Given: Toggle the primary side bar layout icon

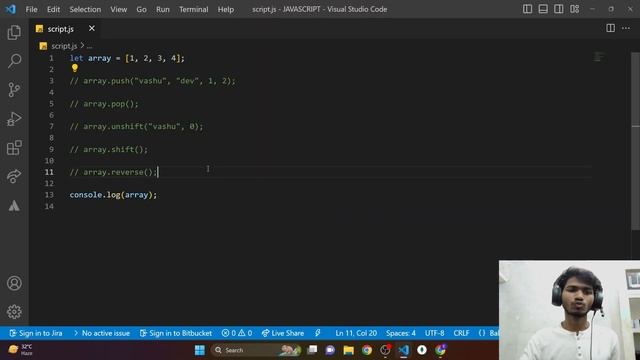Looking at the screenshot, I should point(527,9).
